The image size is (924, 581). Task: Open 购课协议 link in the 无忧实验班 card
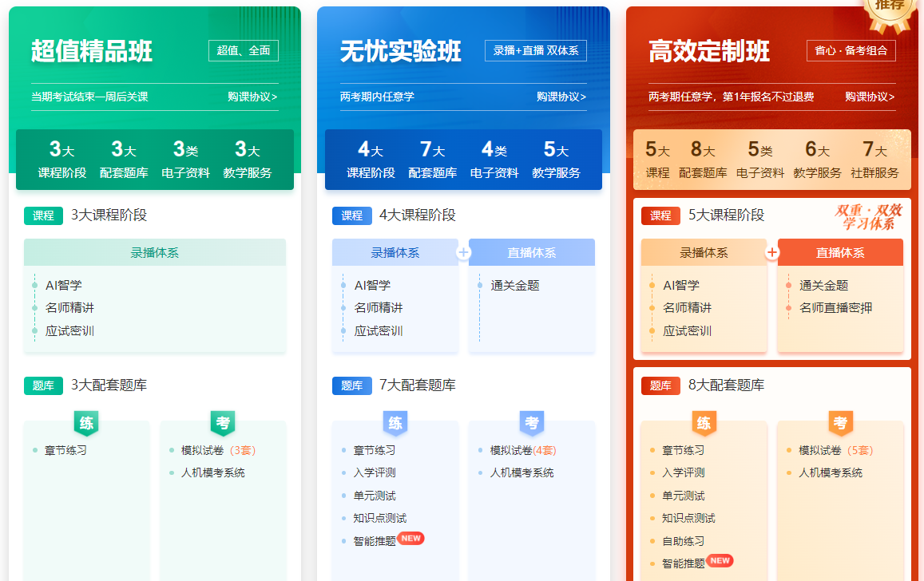tap(561, 97)
